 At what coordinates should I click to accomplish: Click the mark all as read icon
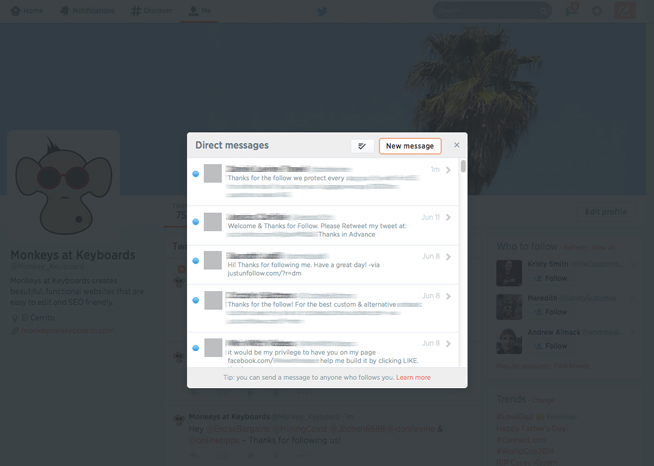point(362,146)
